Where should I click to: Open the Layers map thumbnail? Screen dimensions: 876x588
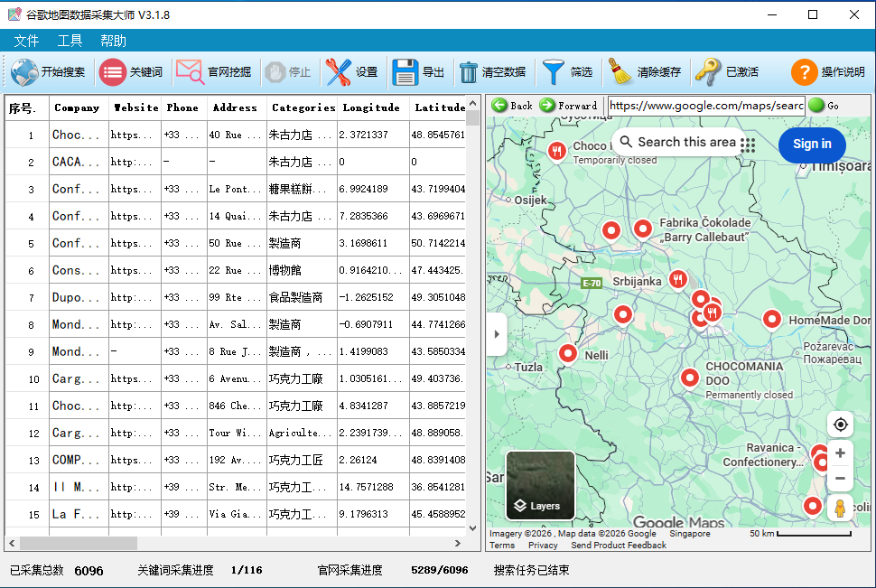(540, 485)
